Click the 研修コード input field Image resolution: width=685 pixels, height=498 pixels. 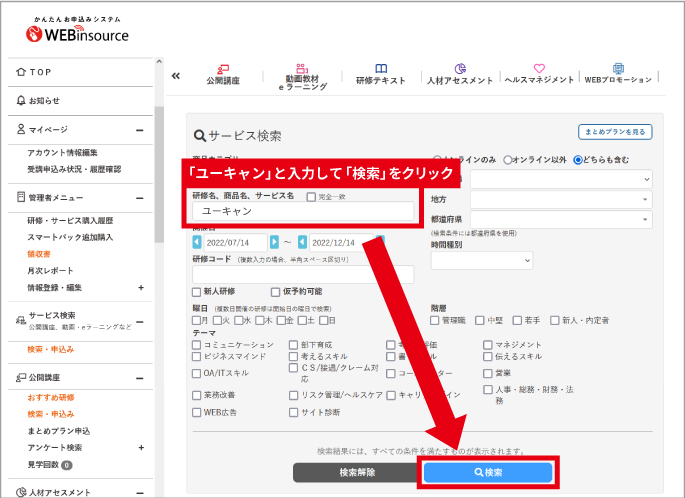click(303, 274)
